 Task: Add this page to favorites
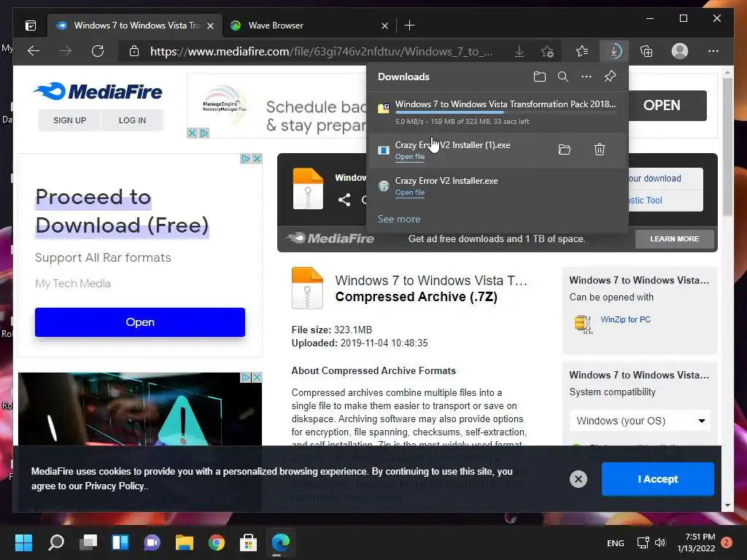click(547, 52)
